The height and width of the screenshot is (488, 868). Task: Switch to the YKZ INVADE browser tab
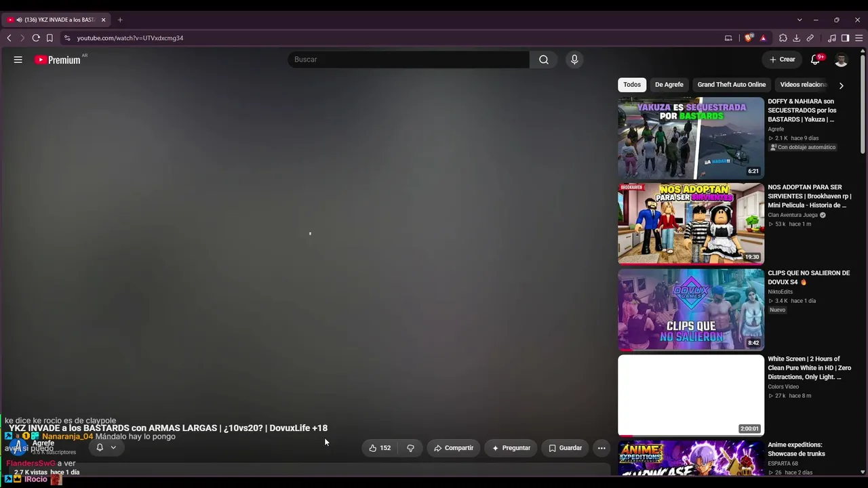click(57, 20)
